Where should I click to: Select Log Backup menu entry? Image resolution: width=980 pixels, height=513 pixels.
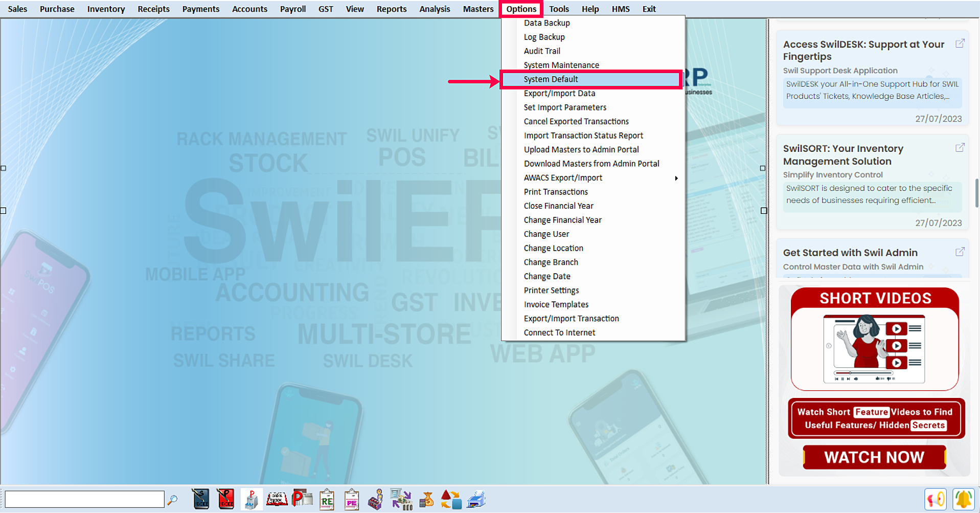click(593, 37)
